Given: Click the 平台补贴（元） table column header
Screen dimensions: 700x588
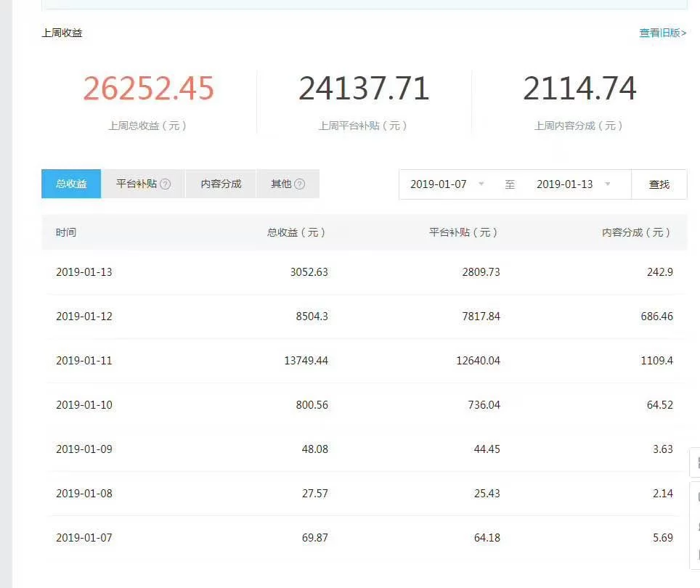Looking at the screenshot, I should click(463, 232).
